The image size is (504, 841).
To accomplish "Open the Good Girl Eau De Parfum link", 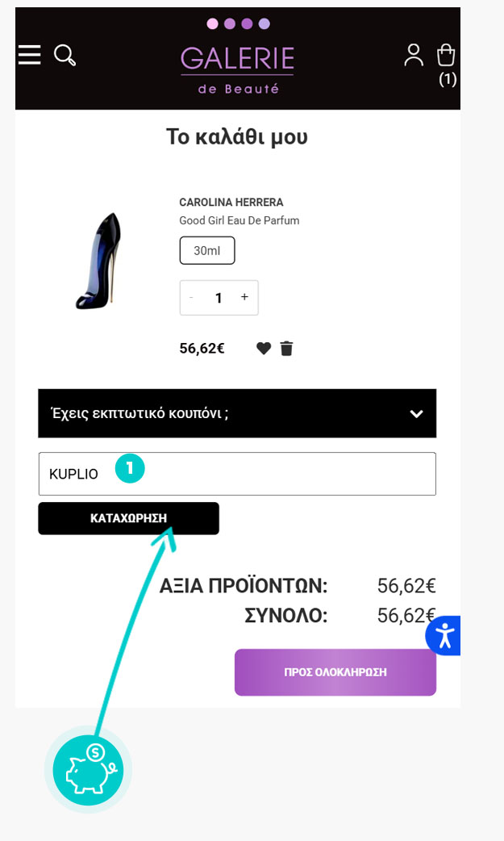I will (240, 220).
